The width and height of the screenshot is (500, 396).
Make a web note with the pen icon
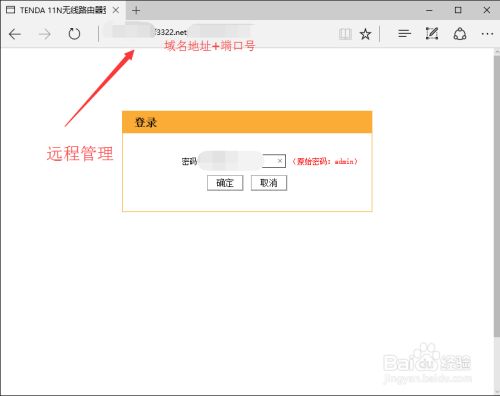click(432, 34)
